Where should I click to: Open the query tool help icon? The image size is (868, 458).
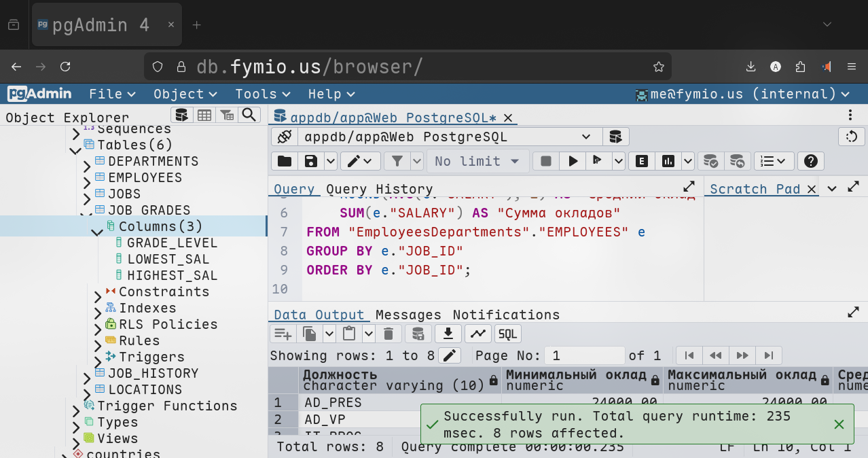coord(810,161)
